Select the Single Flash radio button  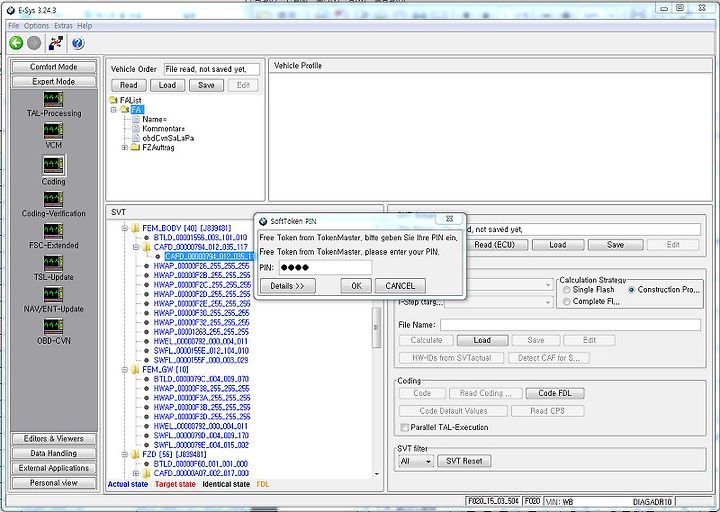click(x=567, y=290)
